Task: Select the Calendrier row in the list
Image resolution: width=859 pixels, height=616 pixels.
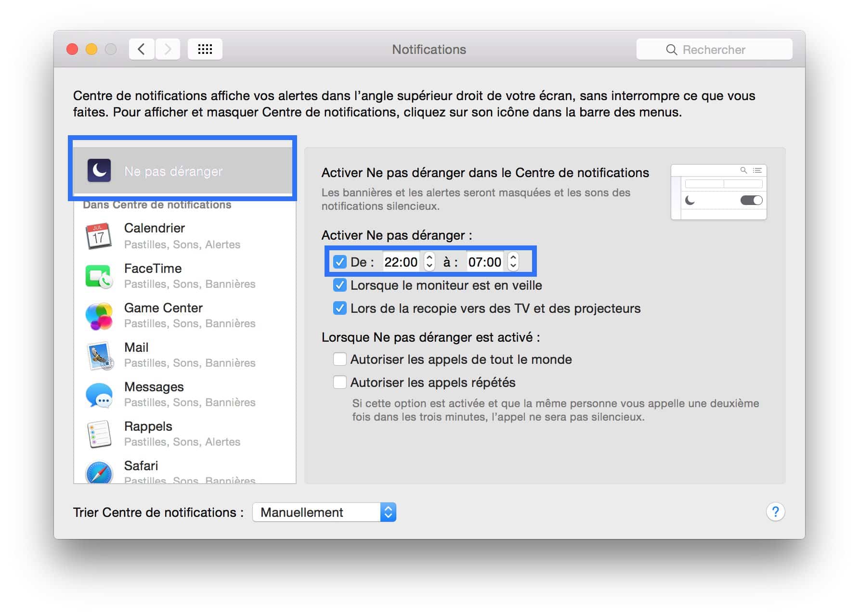Action: tap(185, 236)
